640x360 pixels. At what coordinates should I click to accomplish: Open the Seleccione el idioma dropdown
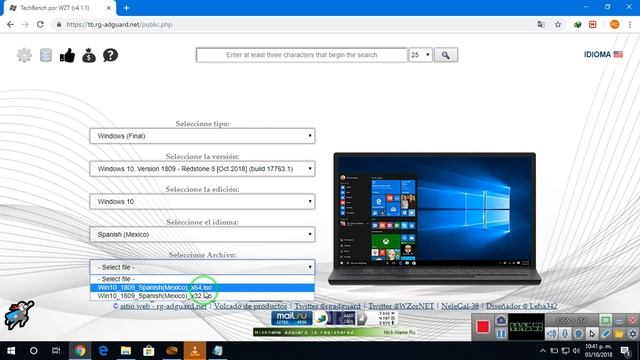[202, 234]
